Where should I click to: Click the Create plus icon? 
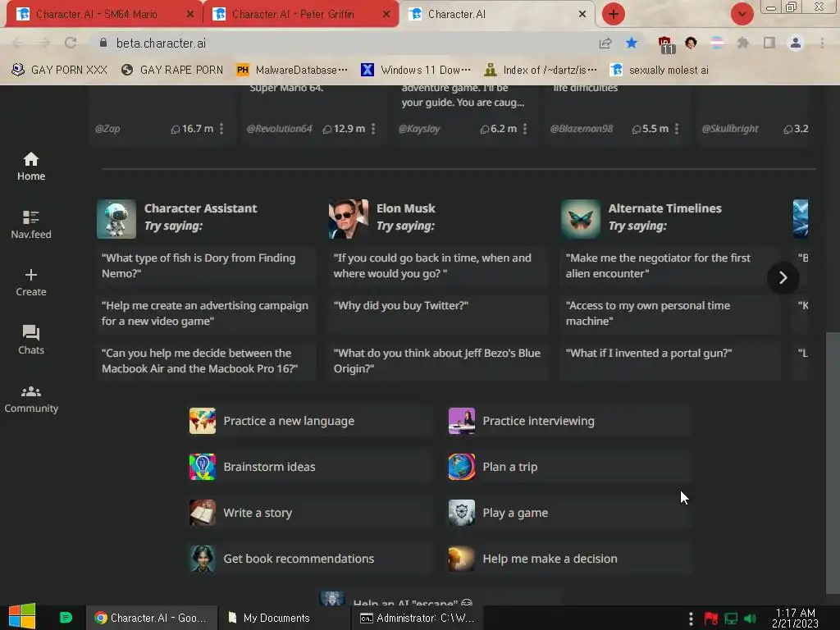[31, 275]
